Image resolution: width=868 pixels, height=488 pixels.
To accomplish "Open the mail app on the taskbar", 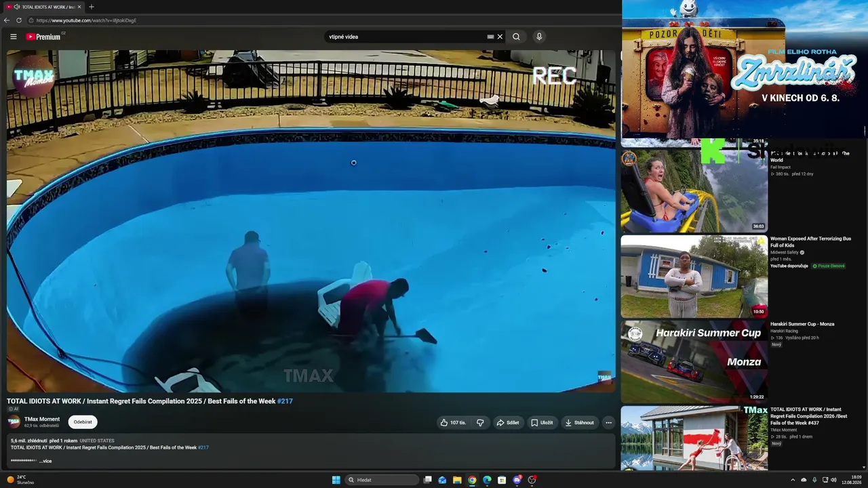I will pyautogui.click(x=442, y=480).
